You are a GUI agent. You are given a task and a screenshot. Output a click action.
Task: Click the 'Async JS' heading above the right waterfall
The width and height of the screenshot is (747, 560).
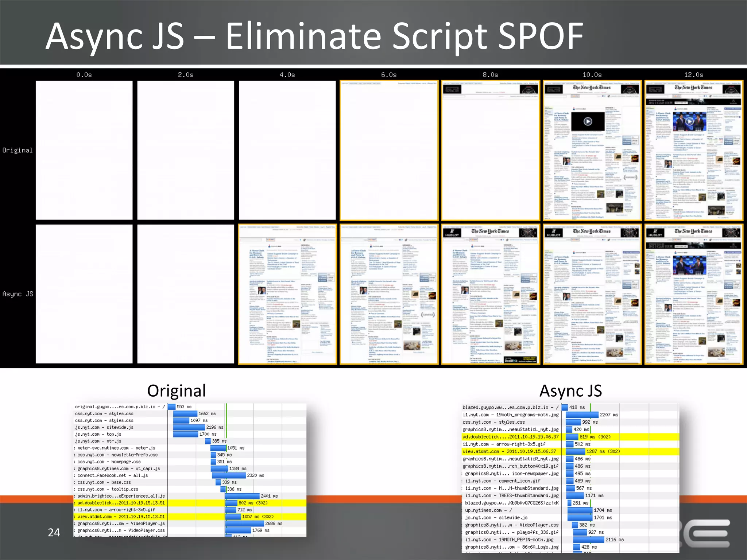(x=570, y=391)
